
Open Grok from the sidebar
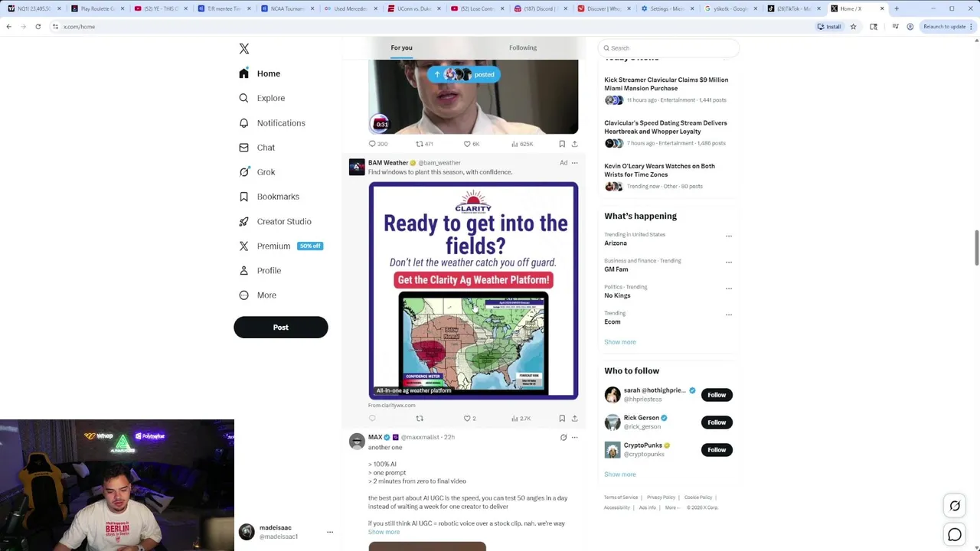click(x=256, y=172)
